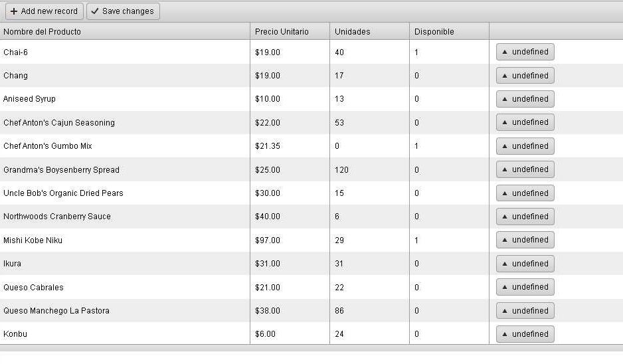The image size is (623, 364).
Task: Sort by the Disponible column header
Action: [434, 32]
